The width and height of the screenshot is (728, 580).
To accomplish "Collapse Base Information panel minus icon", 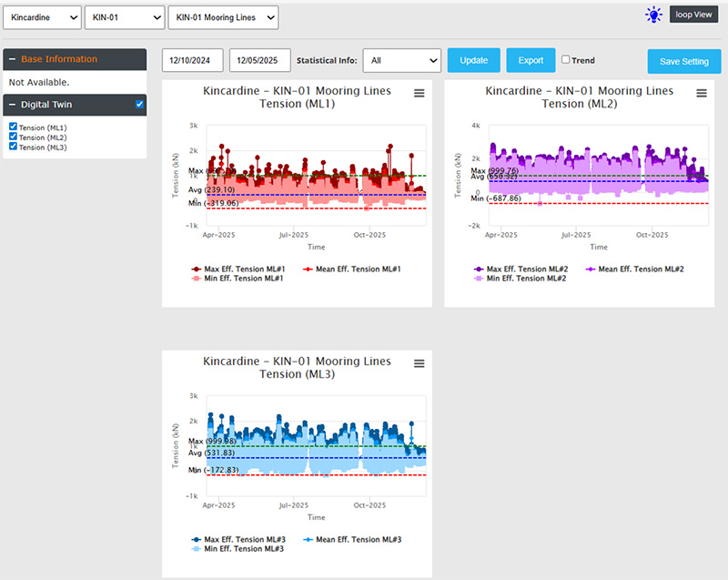I will pos(12,59).
